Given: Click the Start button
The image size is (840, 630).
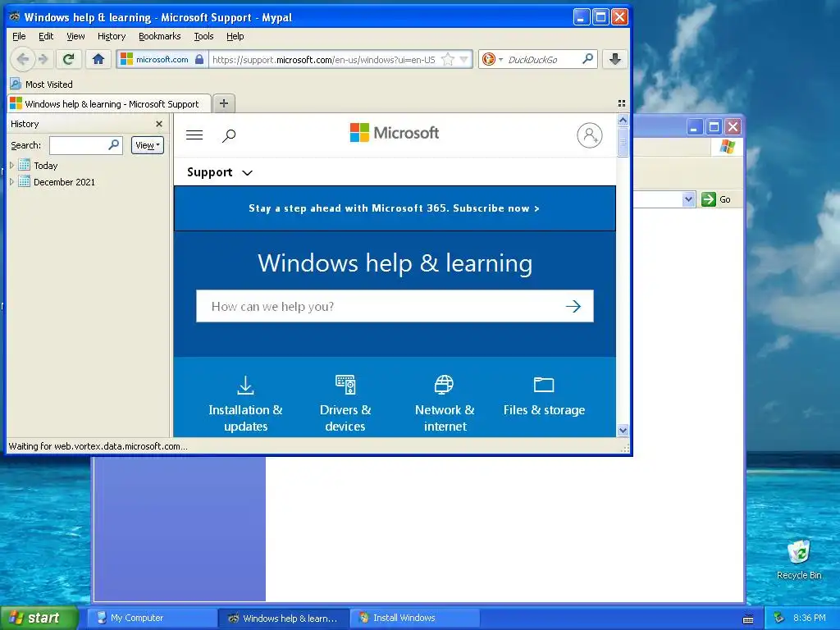Looking at the screenshot, I should [39, 618].
